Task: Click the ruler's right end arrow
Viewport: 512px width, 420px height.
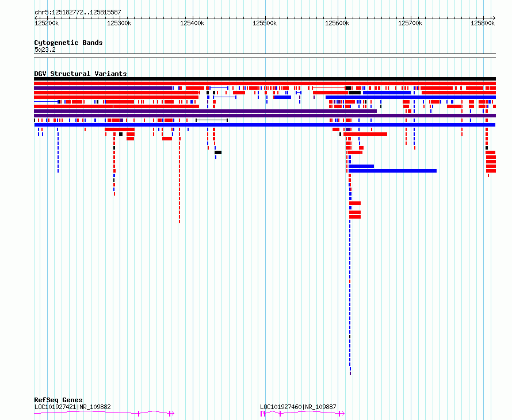Action: [x=494, y=18]
